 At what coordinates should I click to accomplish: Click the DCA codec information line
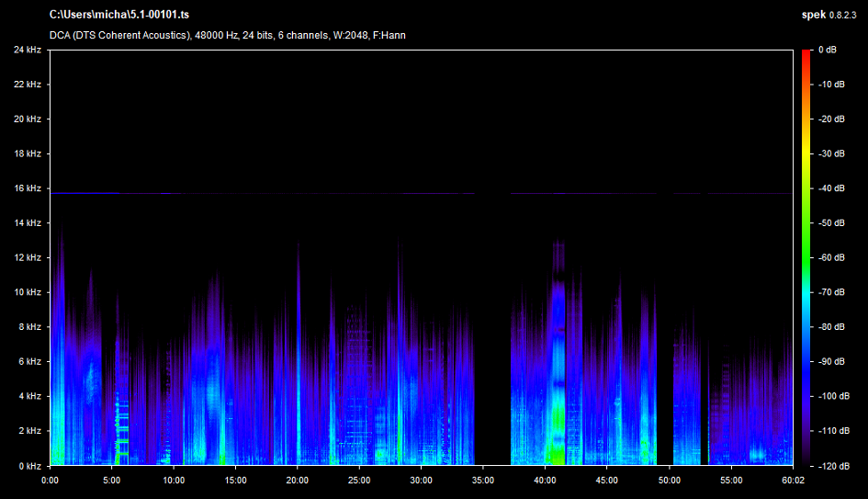(x=228, y=35)
